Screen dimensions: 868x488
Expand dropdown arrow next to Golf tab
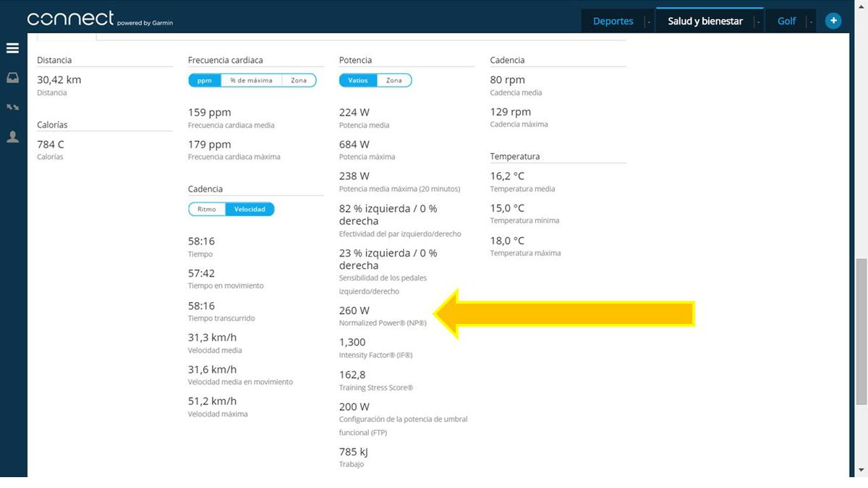tap(811, 22)
